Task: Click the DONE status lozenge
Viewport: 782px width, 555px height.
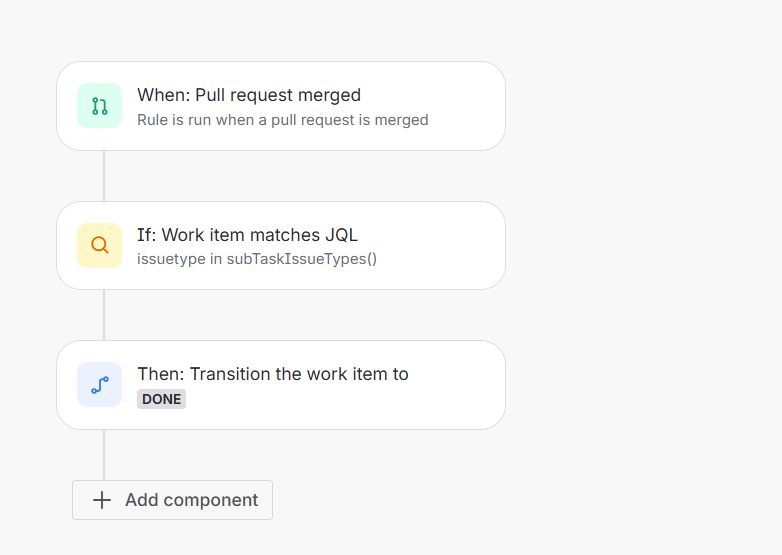Action: click(x=162, y=399)
